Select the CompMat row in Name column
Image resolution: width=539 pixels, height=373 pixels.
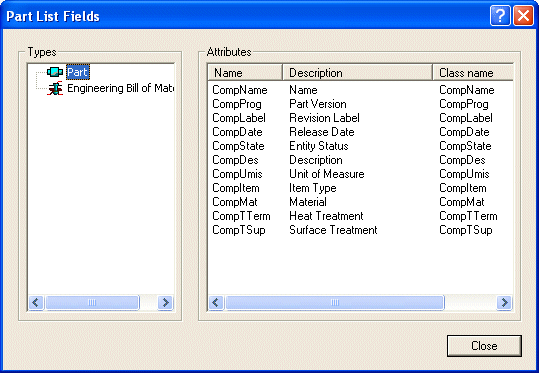point(235,202)
